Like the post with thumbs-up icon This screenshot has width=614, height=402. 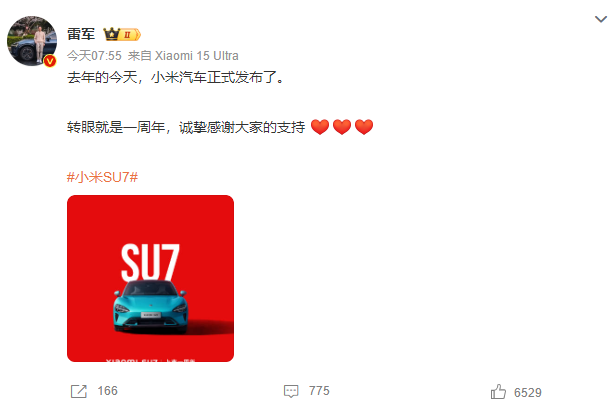click(498, 391)
